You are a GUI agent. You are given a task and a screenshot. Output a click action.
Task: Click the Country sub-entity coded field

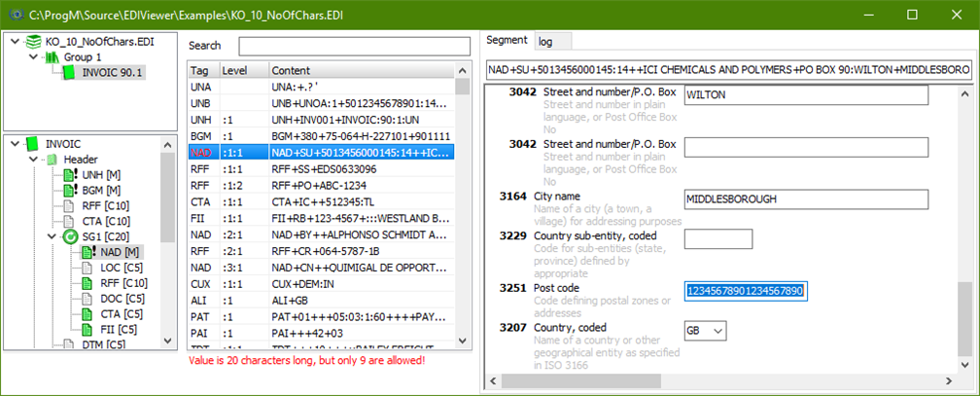coord(718,239)
